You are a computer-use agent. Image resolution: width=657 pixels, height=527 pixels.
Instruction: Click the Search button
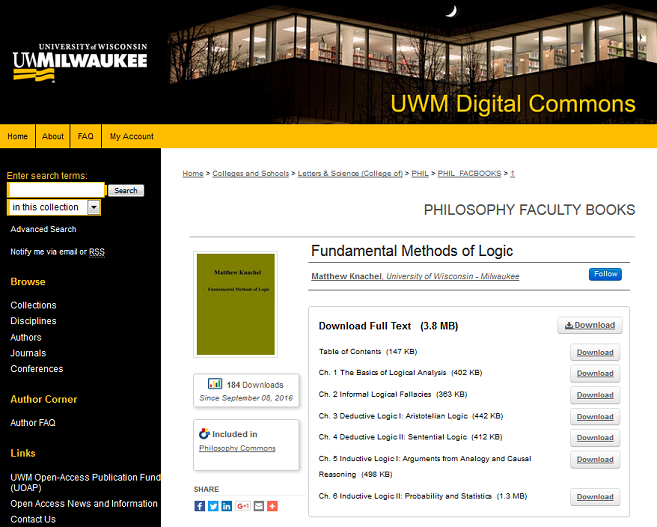click(x=126, y=191)
